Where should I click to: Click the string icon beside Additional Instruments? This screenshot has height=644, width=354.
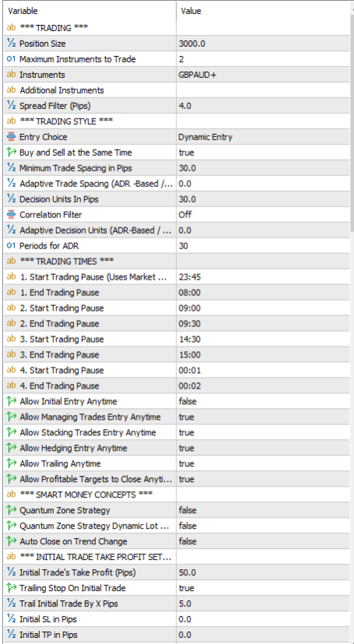click(11, 90)
